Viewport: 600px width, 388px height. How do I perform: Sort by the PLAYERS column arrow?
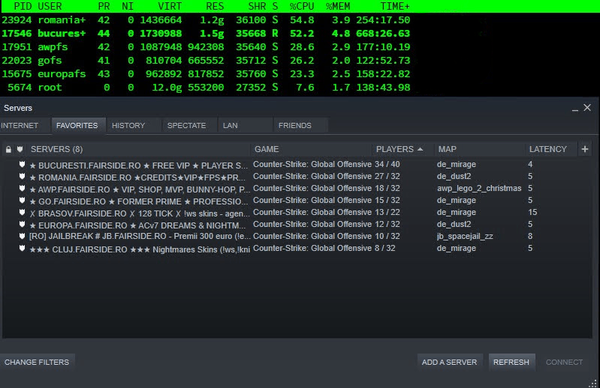pyautogui.click(x=420, y=149)
